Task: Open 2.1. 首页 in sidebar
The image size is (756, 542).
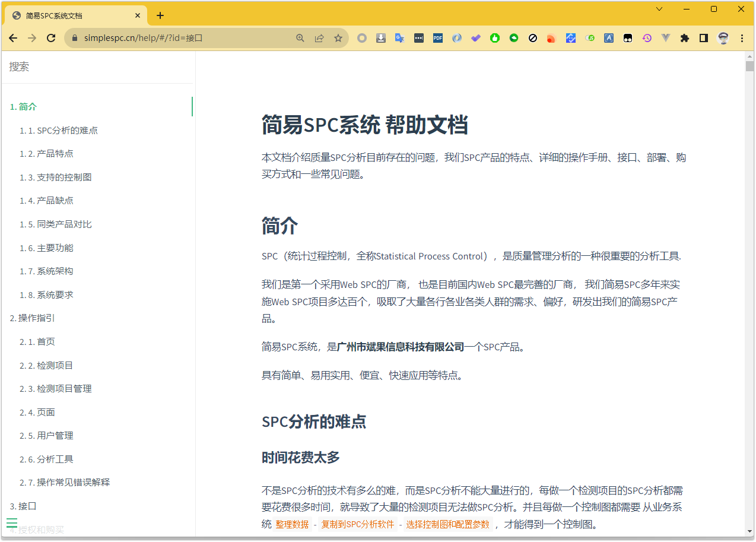Action: 37,342
